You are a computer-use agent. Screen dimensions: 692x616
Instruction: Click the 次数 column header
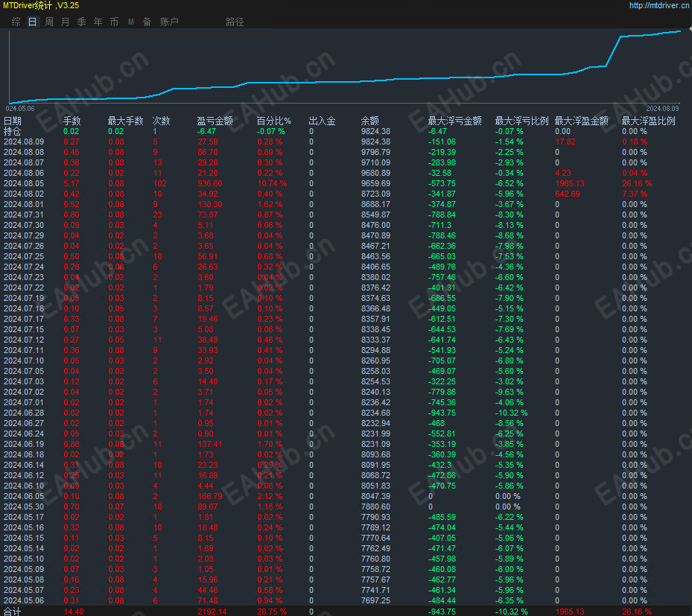[162, 121]
